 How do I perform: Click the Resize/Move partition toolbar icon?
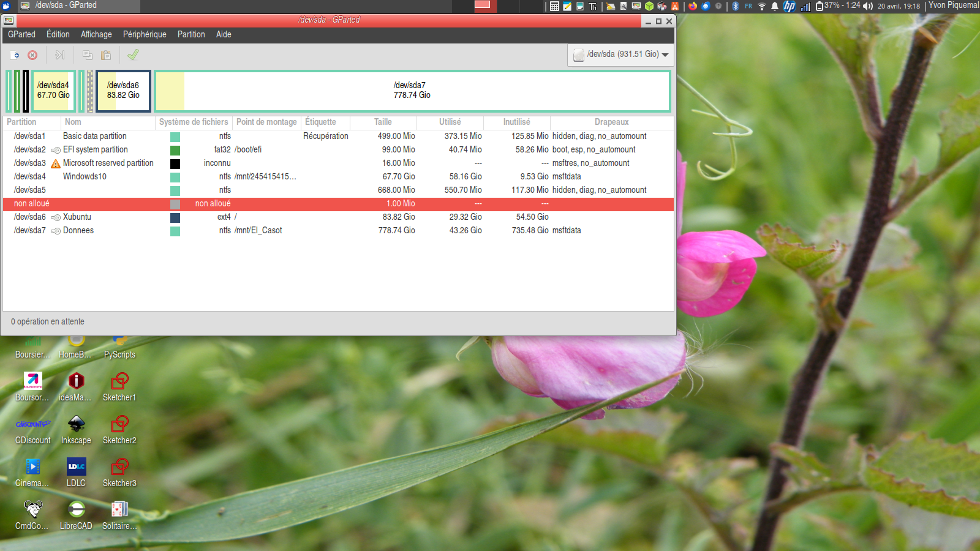click(x=59, y=55)
